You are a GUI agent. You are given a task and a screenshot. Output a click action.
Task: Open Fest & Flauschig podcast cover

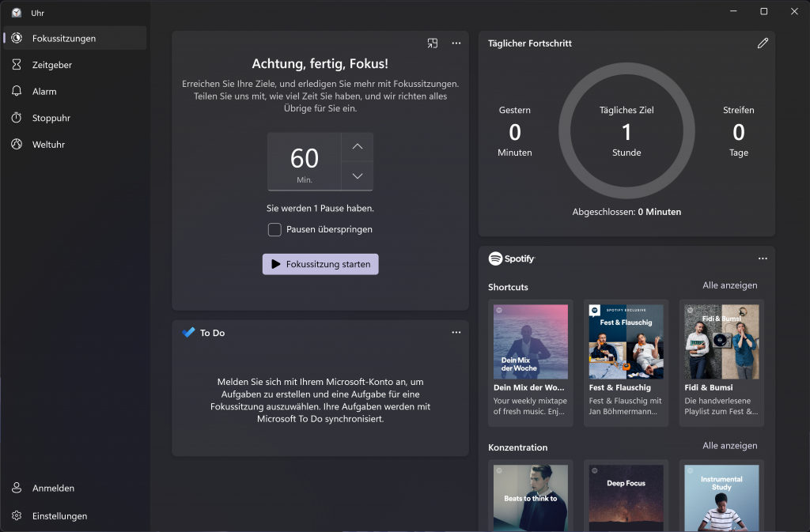point(626,341)
